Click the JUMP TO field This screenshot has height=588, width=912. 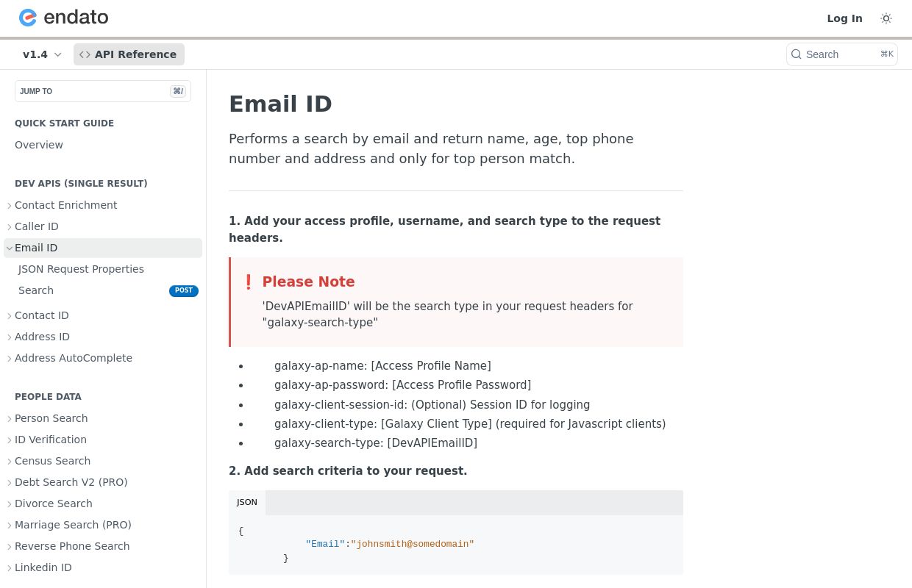coord(103,91)
